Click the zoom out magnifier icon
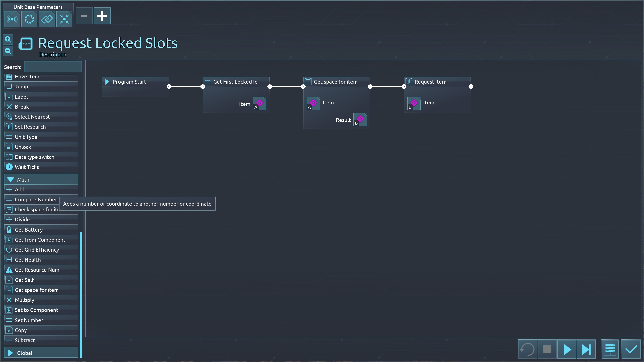Image resolution: width=644 pixels, height=362 pixels. [8, 51]
